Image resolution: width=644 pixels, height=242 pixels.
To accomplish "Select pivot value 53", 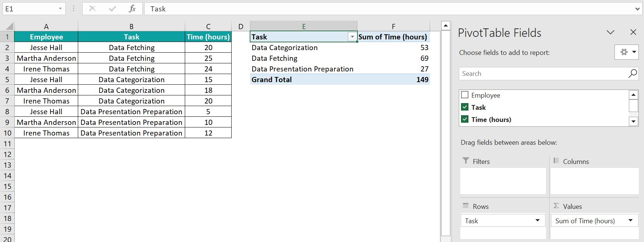I will [x=394, y=48].
